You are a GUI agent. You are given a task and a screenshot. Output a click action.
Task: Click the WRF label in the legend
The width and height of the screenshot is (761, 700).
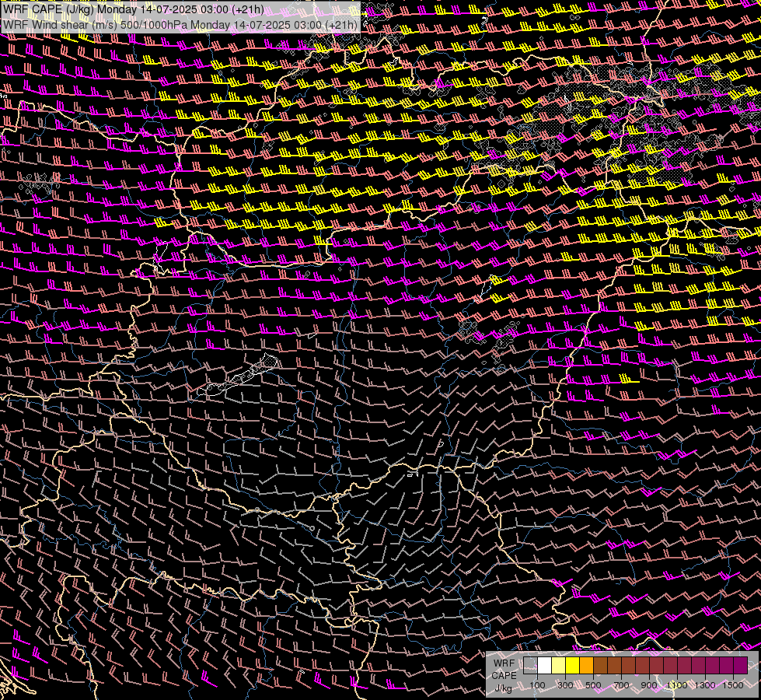(504, 663)
